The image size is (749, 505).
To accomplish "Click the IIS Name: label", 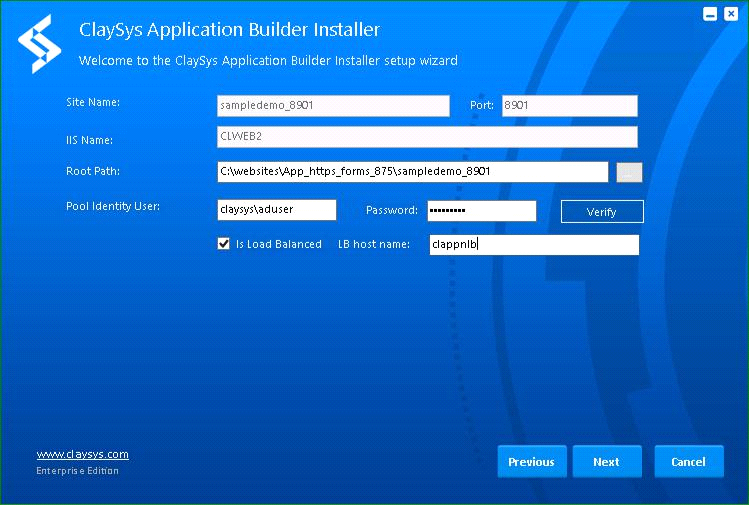I will 89,140.
